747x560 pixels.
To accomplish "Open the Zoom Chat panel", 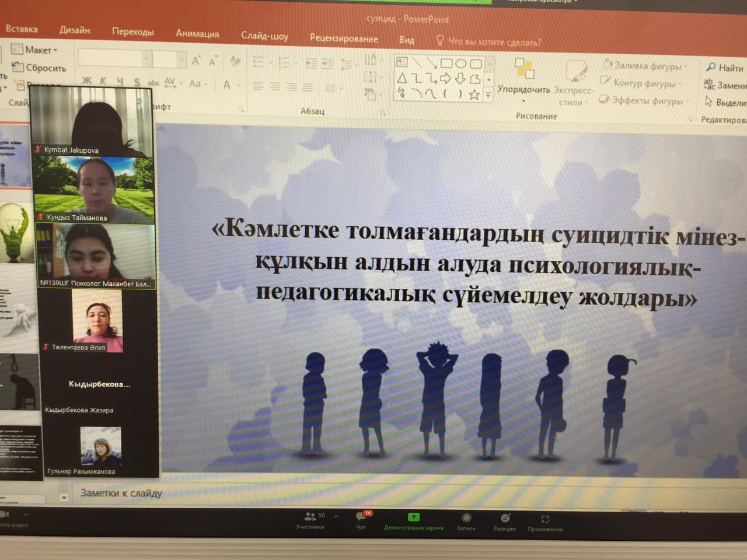I will [362, 519].
